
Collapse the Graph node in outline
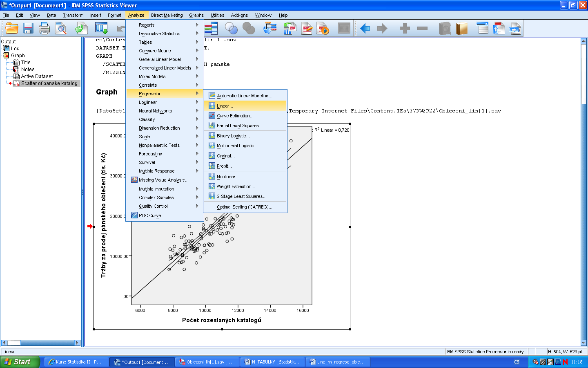(x=6, y=55)
